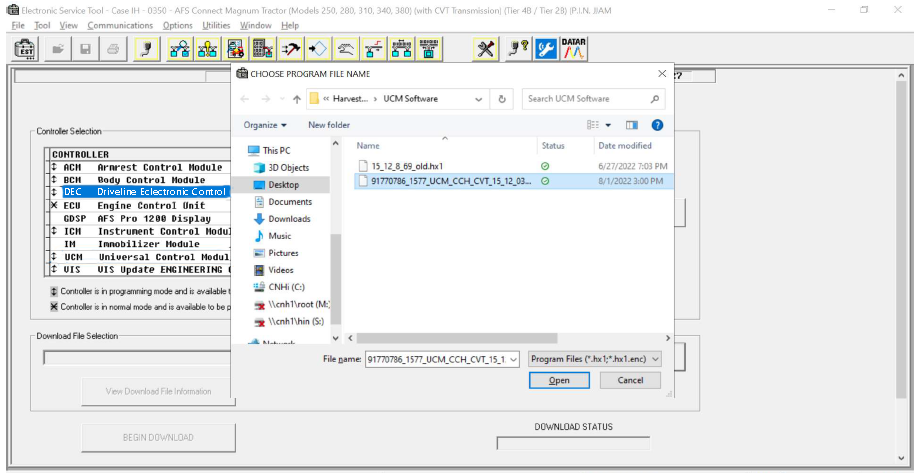Sort files by Date modified column
The height and width of the screenshot is (473, 914).
click(x=625, y=146)
